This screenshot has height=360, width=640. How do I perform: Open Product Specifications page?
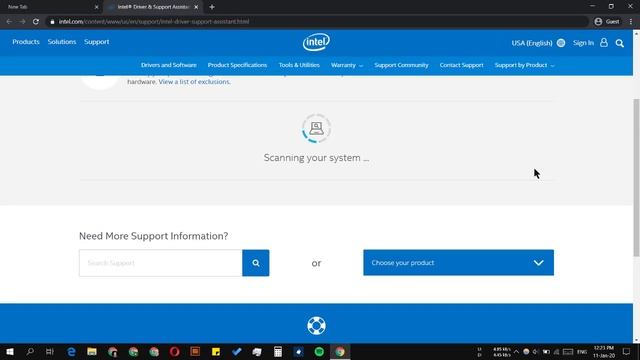tap(237, 65)
